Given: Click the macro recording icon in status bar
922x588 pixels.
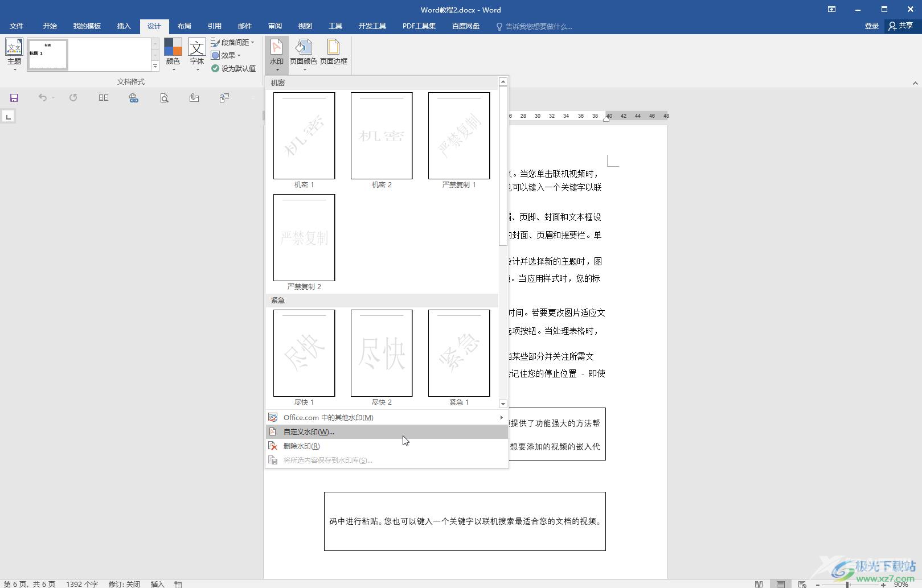Looking at the screenshot, I should coord(178,584).
